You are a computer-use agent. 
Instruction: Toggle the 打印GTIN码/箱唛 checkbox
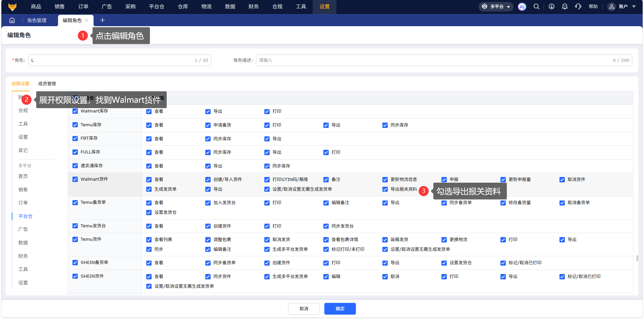point(267,180)
